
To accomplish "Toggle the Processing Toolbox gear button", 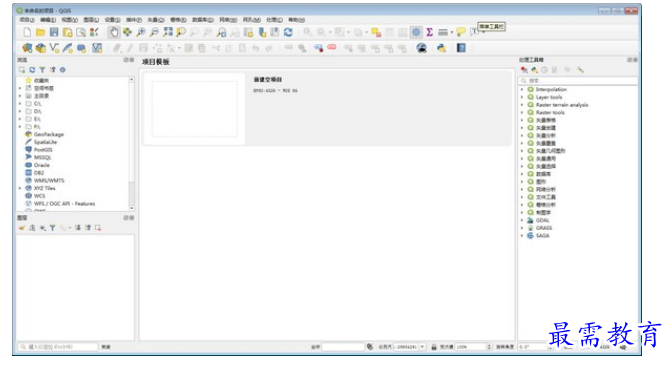I will [416, 32].
